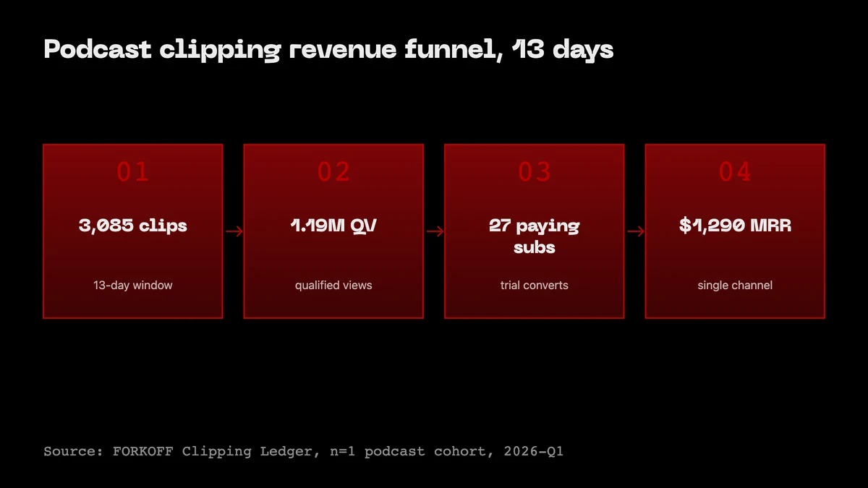Click the 'qualified views' caption
868x488 pixels.
(x=333, y=285)
